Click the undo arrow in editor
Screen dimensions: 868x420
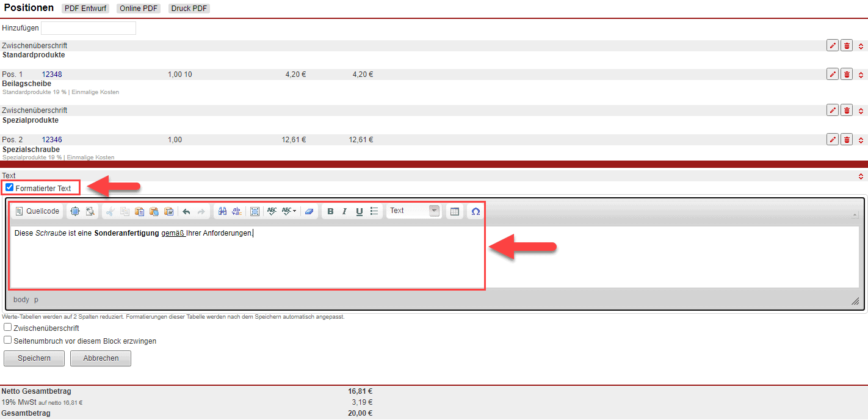(186, 211)
